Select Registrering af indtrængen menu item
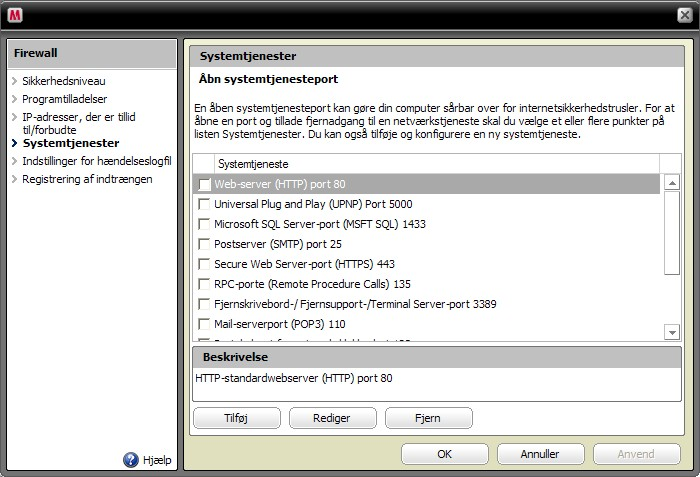This screenshot has width=700, height=477. point(87,179)
